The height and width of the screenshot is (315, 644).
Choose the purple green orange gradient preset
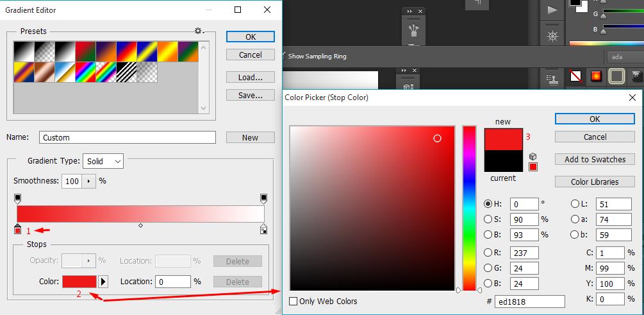click(x=188, y=51)
